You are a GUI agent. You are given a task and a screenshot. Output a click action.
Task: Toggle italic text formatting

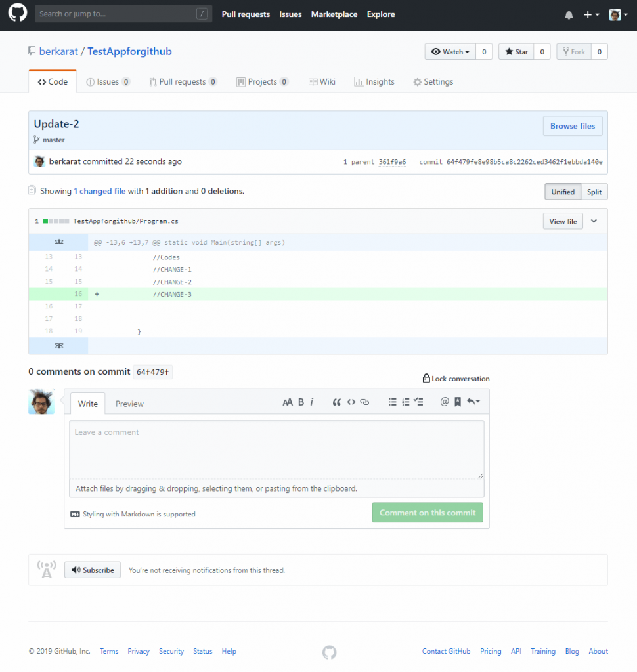[x=312, y=402]
